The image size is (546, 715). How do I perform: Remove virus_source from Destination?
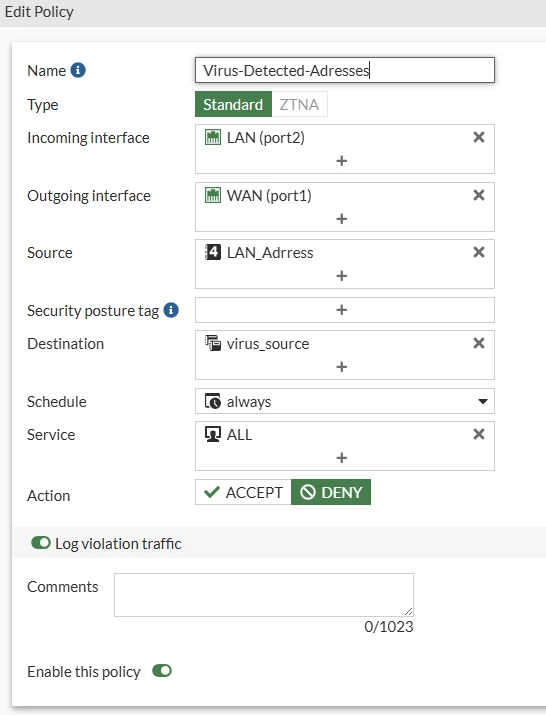point(478,343)
